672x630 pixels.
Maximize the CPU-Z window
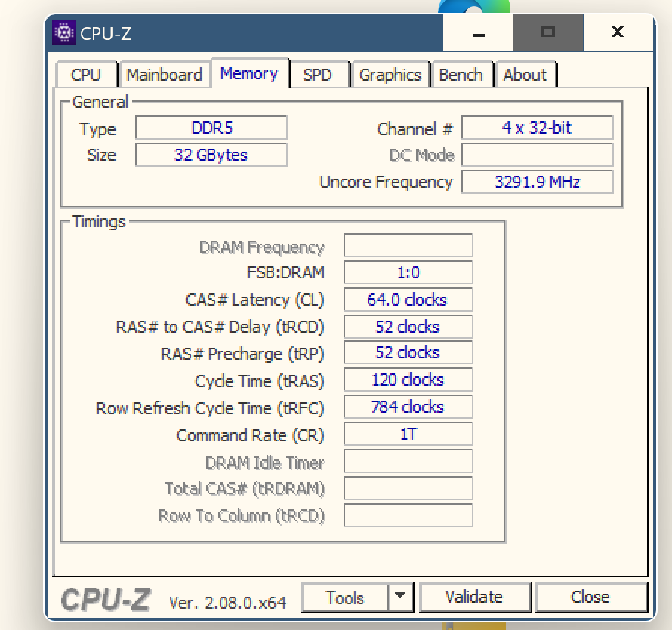point(548,32)
